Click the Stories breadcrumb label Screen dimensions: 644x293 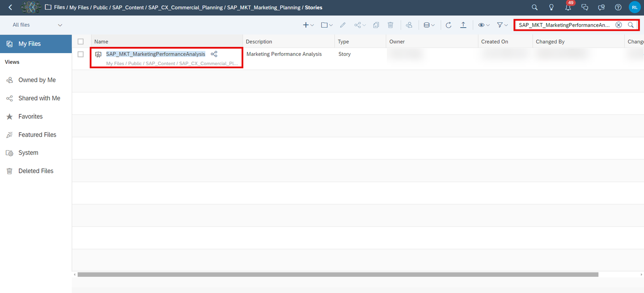(x=314, y=8)
